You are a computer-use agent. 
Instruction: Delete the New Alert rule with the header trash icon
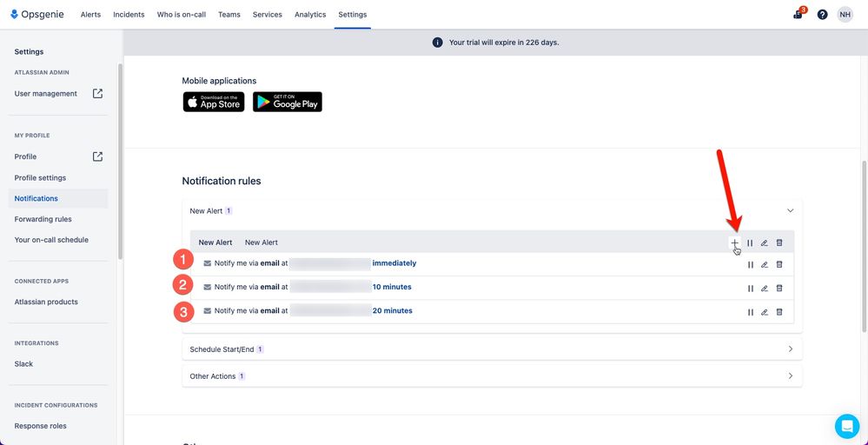click(779, 242)
